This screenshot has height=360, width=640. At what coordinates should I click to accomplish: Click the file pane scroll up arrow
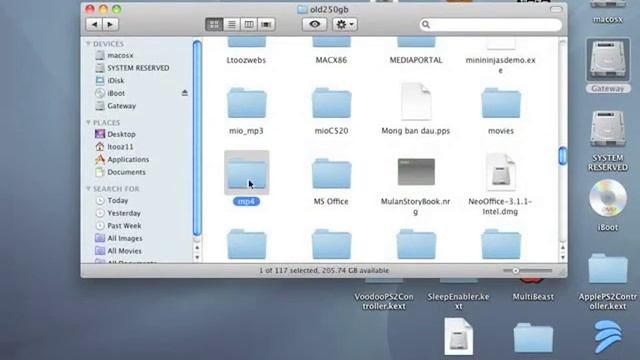(562, 247)
